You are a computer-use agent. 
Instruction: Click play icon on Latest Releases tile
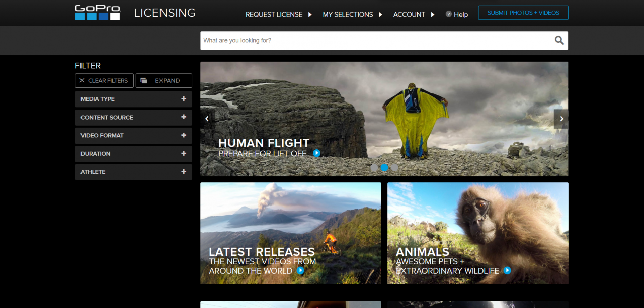[300, 271]
